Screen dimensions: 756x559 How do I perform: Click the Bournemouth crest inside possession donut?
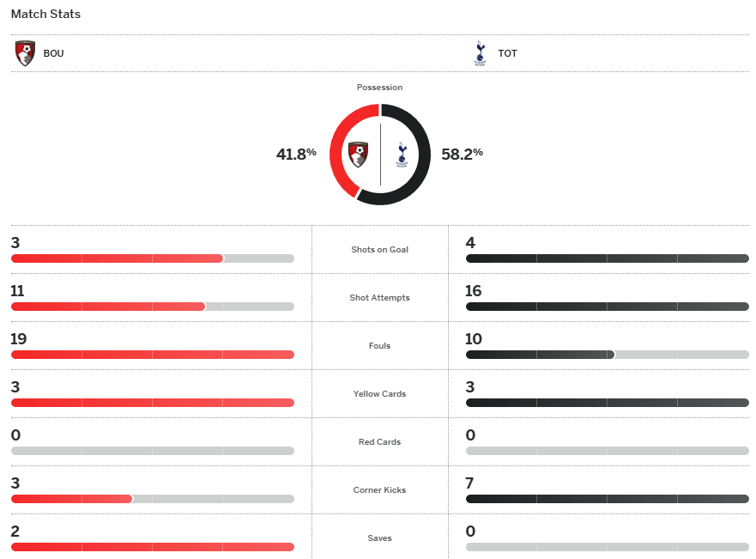[359, 155]
